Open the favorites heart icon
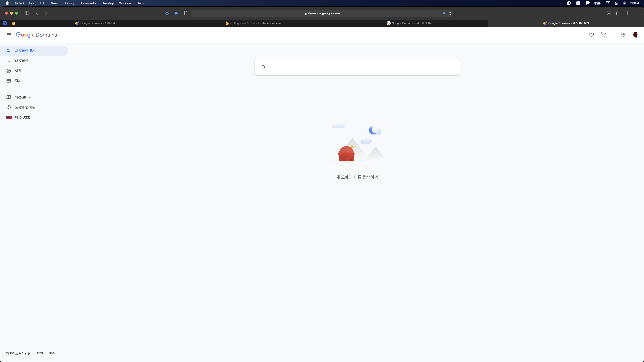The height and width of the screenshot is (362, 644). [591, 35]
